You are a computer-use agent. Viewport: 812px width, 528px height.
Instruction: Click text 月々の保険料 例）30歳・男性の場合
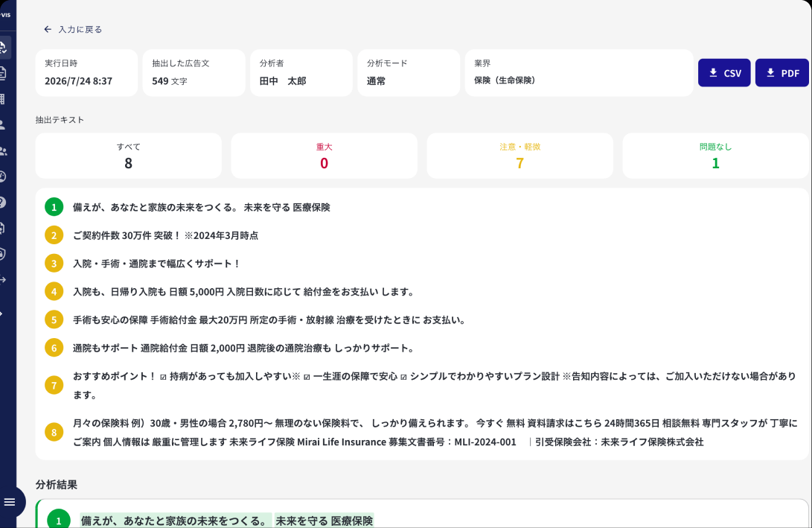coord(150,423)
